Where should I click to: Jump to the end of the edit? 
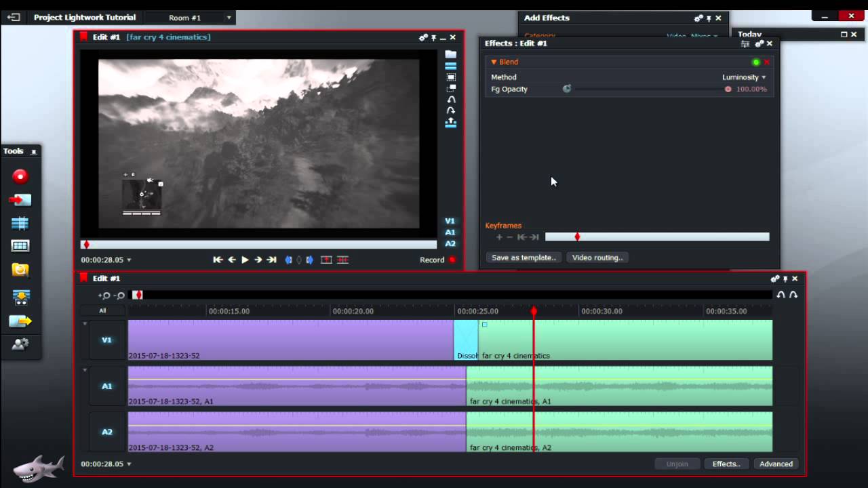[271, 260]
